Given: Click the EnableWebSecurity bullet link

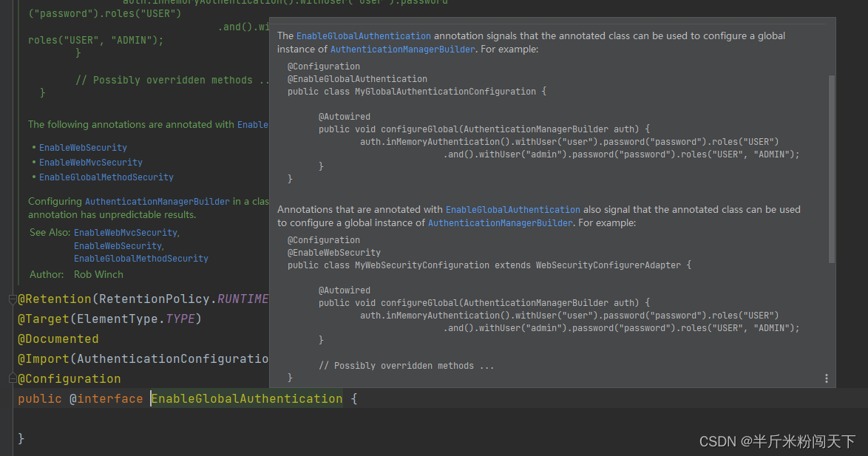Looking at the screenshot, I should [82, 147].
